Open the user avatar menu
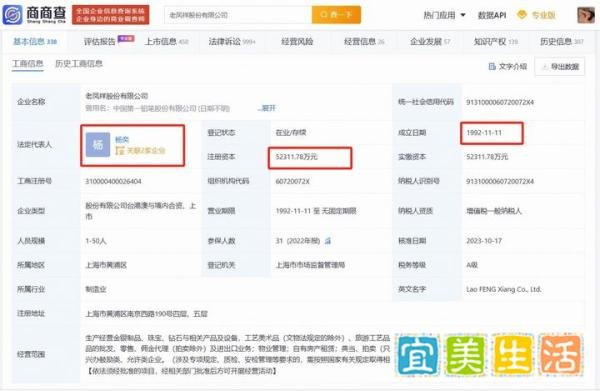Screen dimensions: 600x391 (586, 15)
